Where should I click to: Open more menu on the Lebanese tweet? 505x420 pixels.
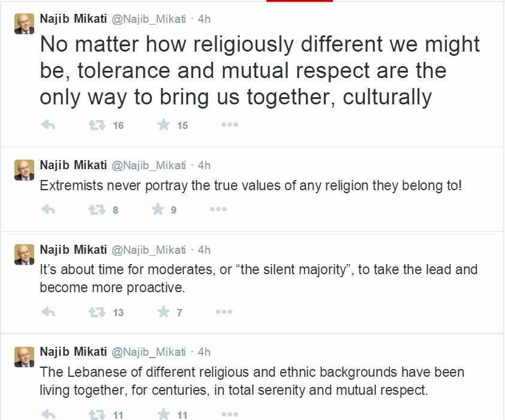click(230, 414)
